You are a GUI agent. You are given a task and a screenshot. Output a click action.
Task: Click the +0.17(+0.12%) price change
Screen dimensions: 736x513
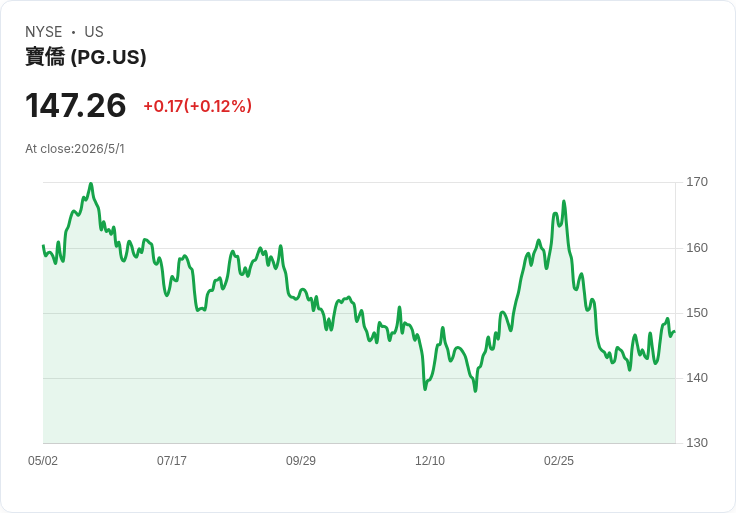(x=197, y=106)
